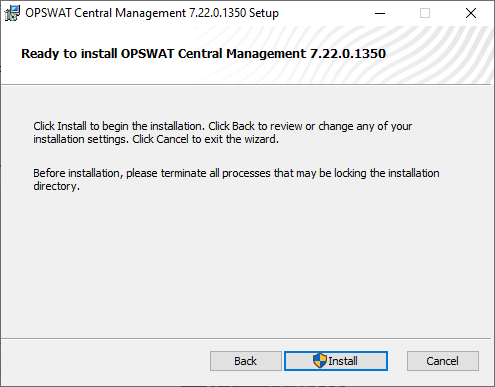Click the 'Before installation, please terminate' notice text
Screen dimensions: 495x387
[x=236, y=179]
